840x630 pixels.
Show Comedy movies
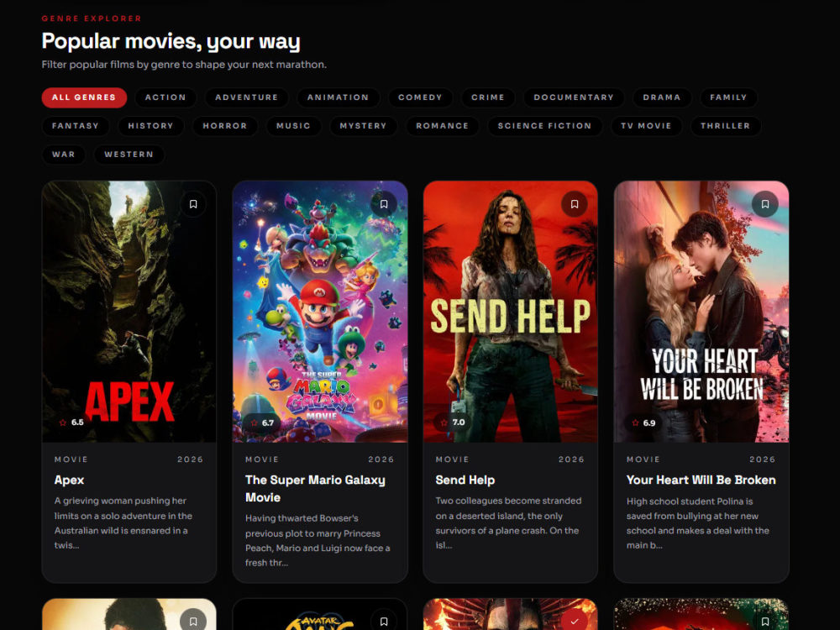[421, 97]
